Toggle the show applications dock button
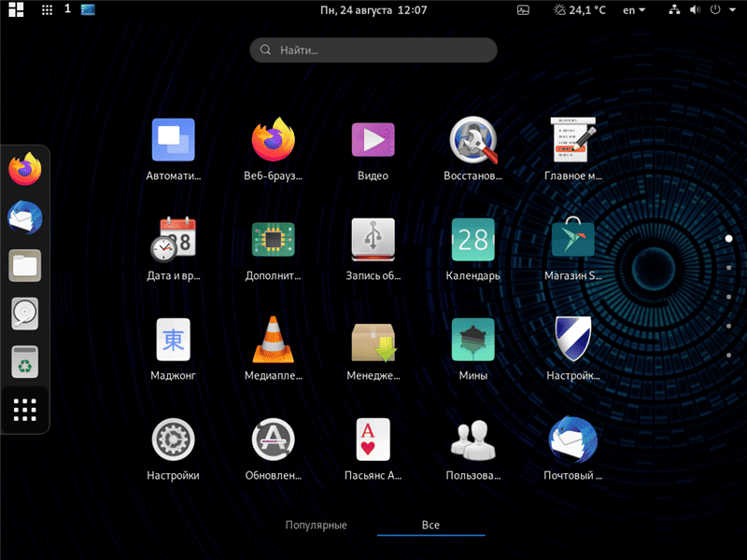 pyautogui.click(x=25, y=410)
